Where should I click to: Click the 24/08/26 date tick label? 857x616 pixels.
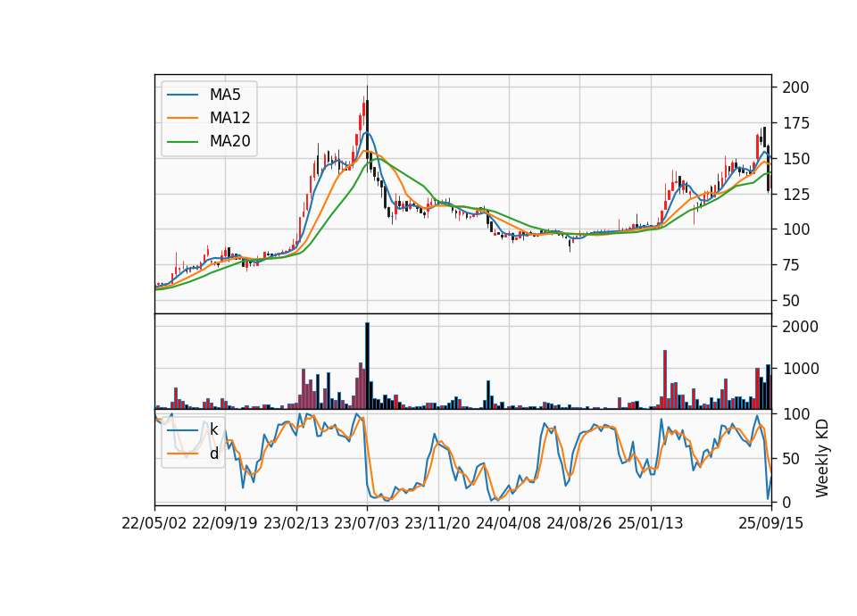pyautogui.click(x=579, y=524)
